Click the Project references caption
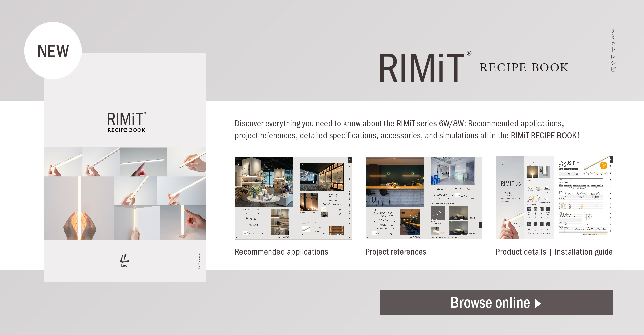The width and height of the screenshot is (644, 335). (396, 252)
